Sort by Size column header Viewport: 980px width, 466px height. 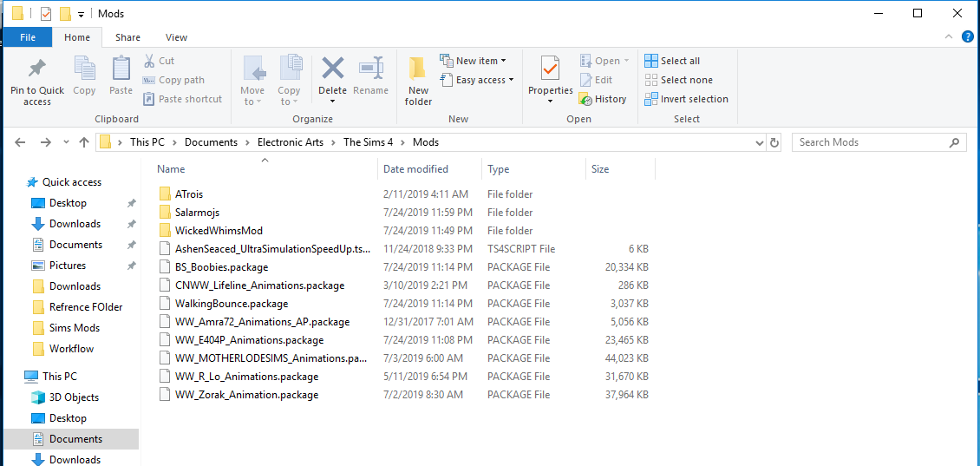pos(621,169)
